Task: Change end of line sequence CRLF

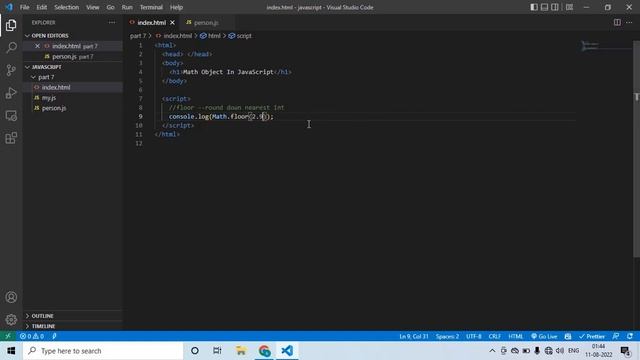Action: click(495, 336)
